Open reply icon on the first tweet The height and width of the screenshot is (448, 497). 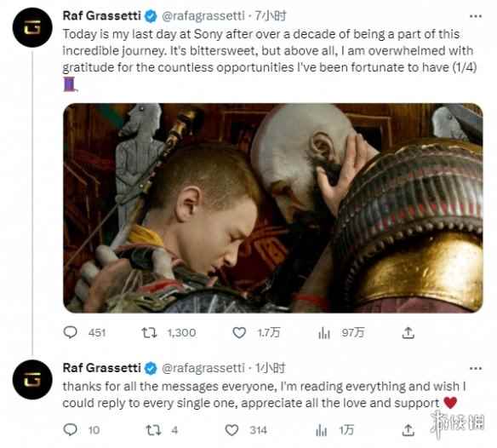point(70,332)
